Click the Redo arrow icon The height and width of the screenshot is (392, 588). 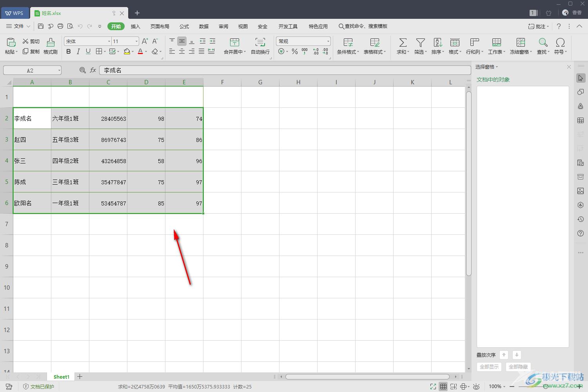point(90,26)
